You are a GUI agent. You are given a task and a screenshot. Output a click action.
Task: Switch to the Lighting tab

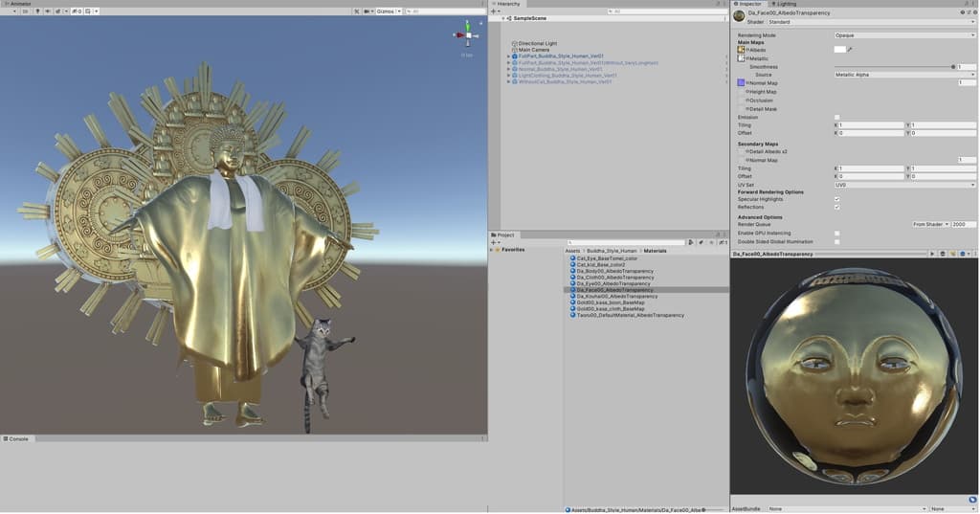(x=785, y=4)
